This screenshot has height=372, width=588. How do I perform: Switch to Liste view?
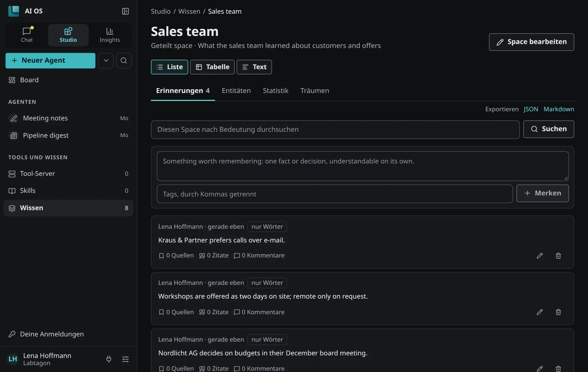click(170, 67)
